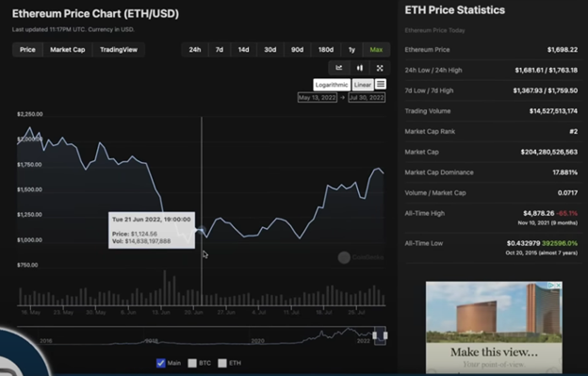Click Volume / Market Cap value 0.0717
588x376 pixels.
567,192
